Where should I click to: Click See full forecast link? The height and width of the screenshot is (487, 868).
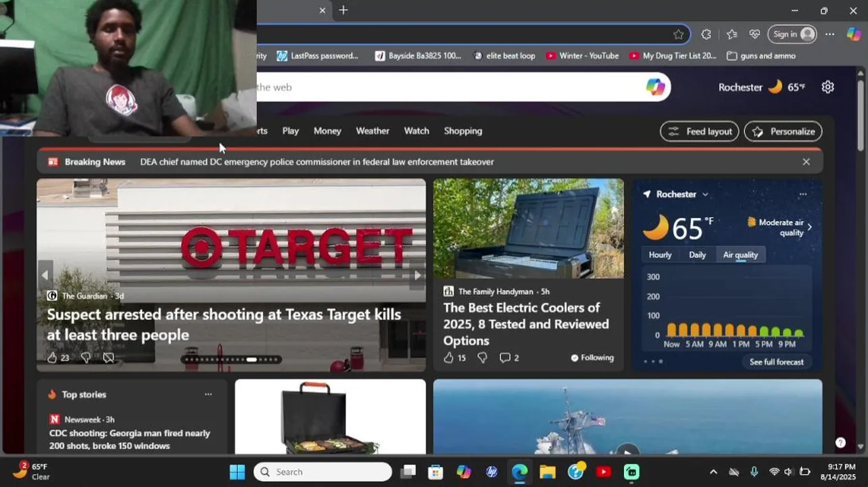776,362
